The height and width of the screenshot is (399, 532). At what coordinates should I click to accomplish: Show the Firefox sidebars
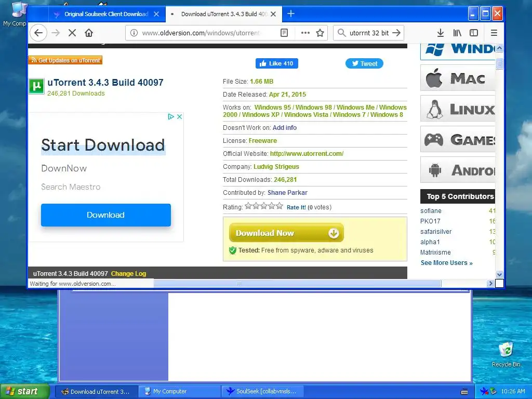474,33
